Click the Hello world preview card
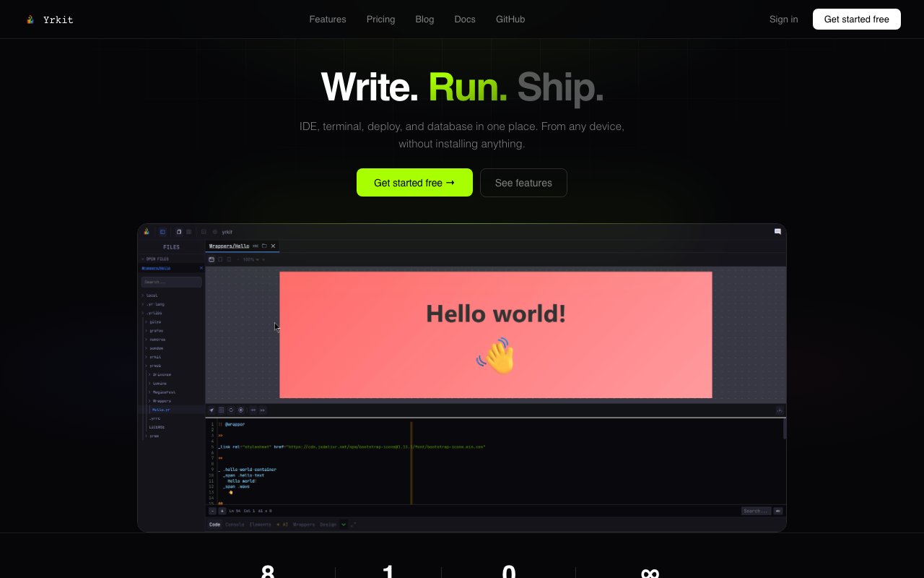Screen dimensions: 924x578 496,335
